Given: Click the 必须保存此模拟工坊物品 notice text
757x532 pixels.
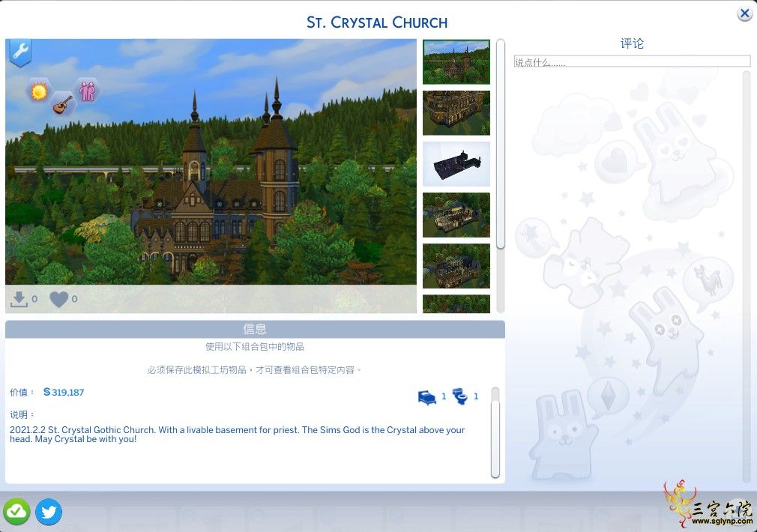Looking at the screenshot, I should [255, 370].
